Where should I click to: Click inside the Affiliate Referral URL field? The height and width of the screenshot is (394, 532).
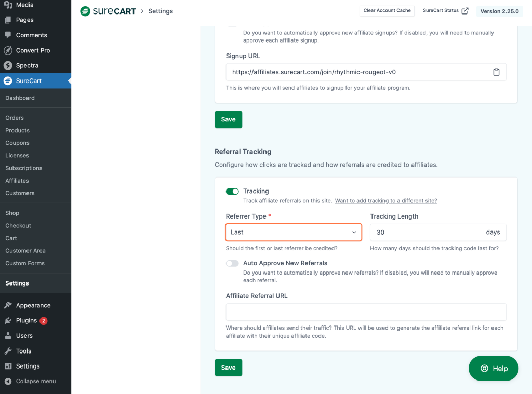366,311
